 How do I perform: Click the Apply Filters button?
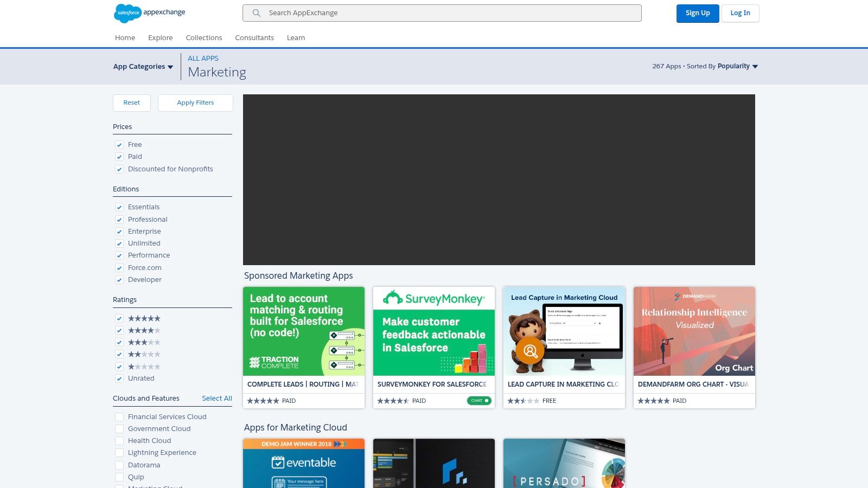(x=195, y=103)
